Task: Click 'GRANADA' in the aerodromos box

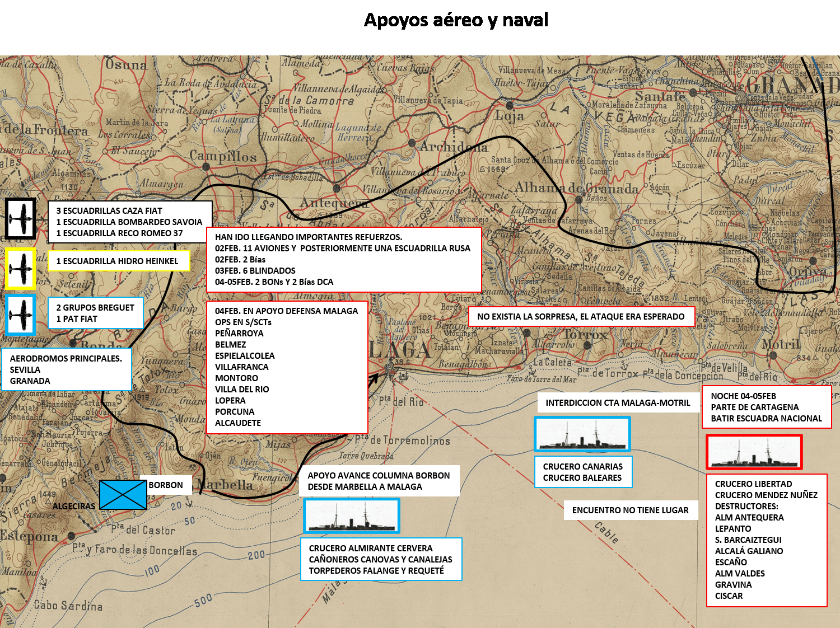Action: pyautogui.click(x=30, y=381)
